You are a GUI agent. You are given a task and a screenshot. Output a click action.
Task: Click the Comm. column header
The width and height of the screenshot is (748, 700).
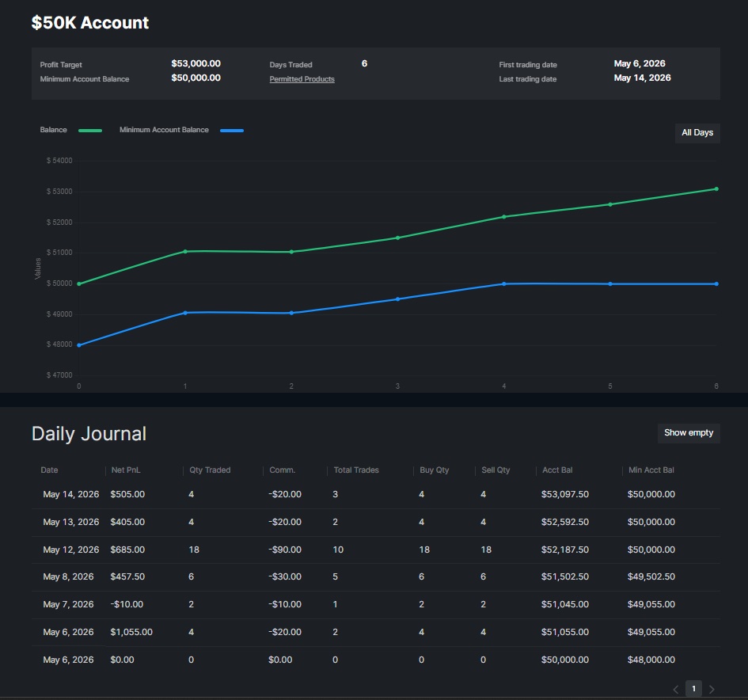click(x=283, y=470)
